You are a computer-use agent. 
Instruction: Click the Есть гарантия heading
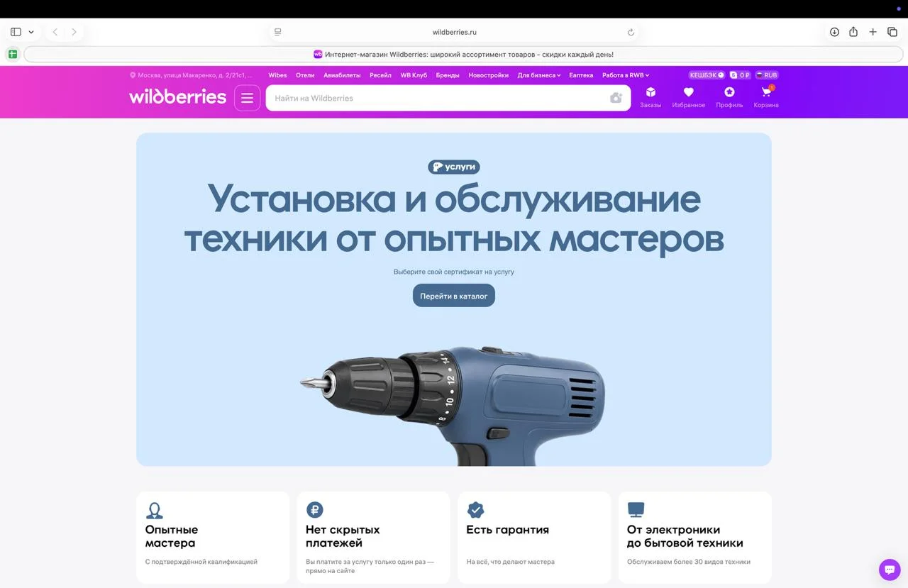click(x=507, y=530)
